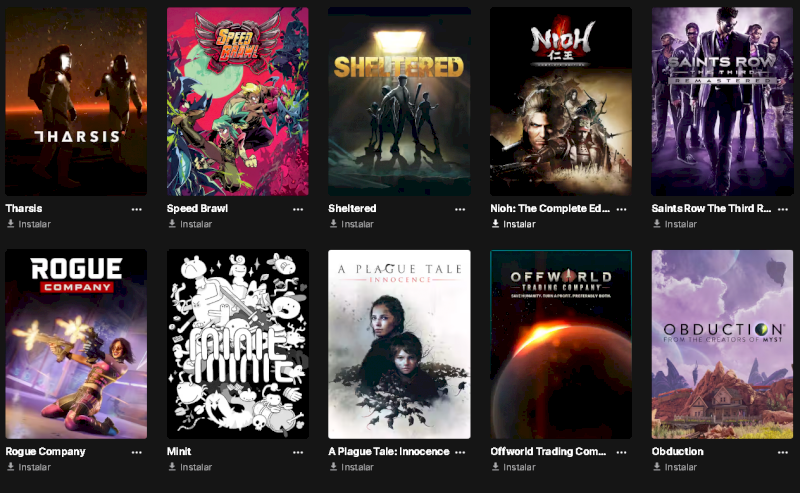Open the Offworld Trading Company title text
The height and width of the screenshot is (493, 800).
click(x=548, y=452)
